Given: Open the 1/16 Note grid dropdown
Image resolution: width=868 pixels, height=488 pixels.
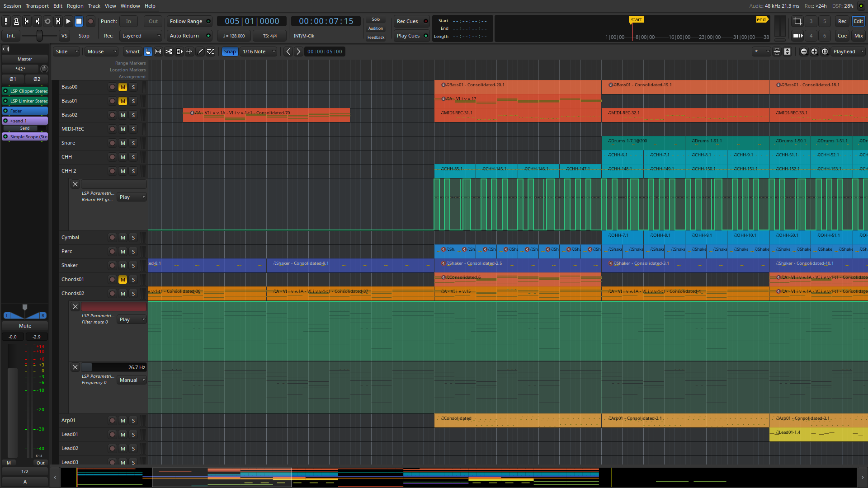Looking at the screenshot, I should point(259,52).
